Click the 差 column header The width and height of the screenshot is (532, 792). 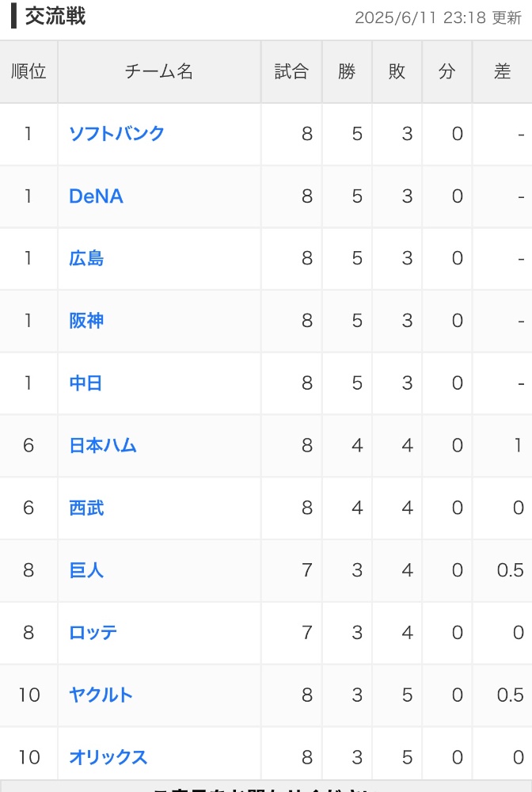pyautogui.click(x=502, y=72)
